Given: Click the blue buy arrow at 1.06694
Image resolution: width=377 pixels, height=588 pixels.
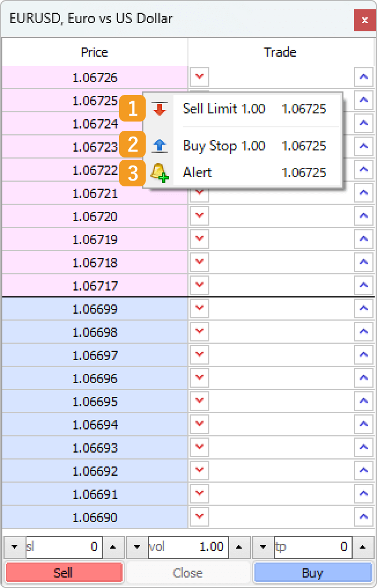Looking at the screenshot, I should coord(364,424).
